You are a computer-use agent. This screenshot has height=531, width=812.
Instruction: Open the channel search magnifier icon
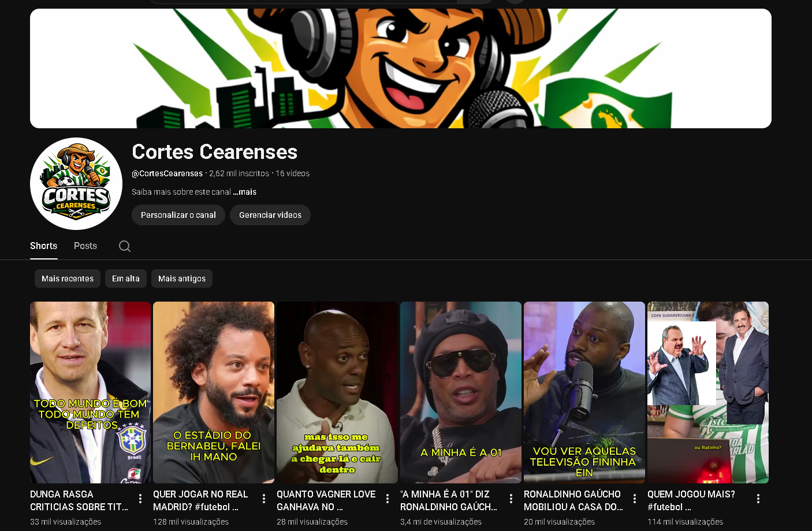125,246
